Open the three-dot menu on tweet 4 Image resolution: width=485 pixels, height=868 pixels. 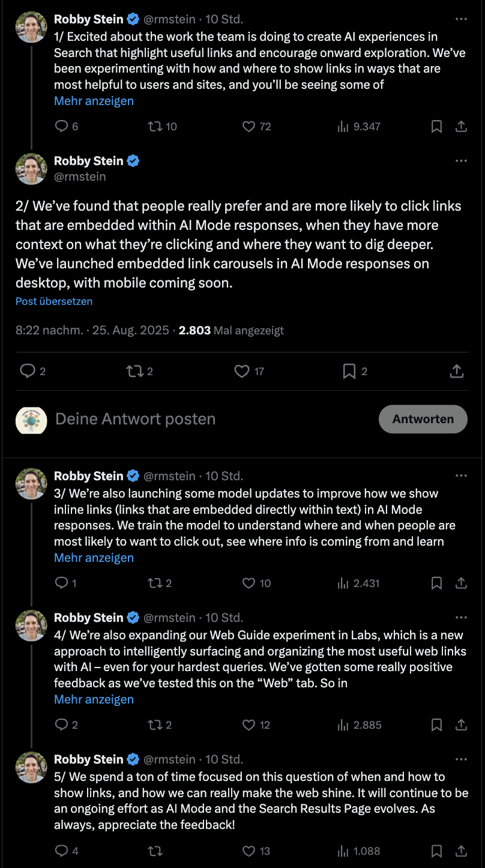click(x=461, y=617)
